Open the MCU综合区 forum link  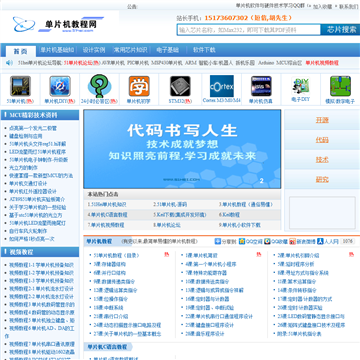click(x=289, y=63)
